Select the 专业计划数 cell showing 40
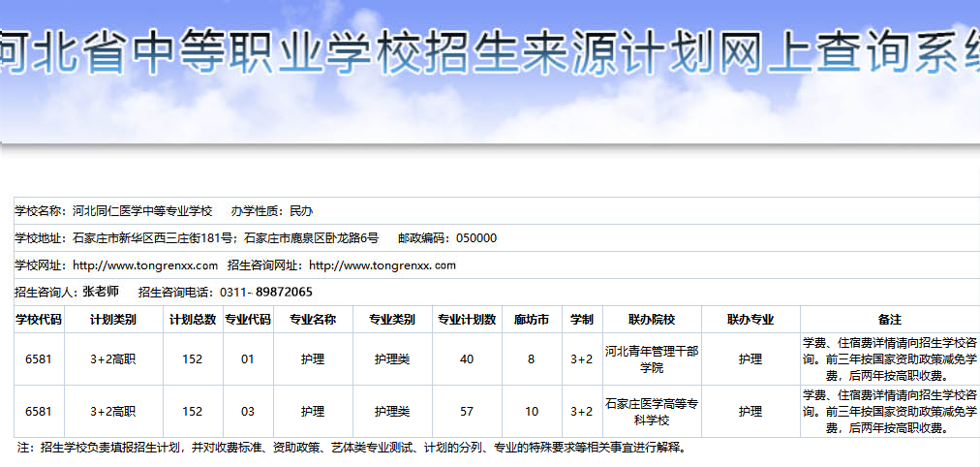980x467 pixels. [x=467, y=359]
